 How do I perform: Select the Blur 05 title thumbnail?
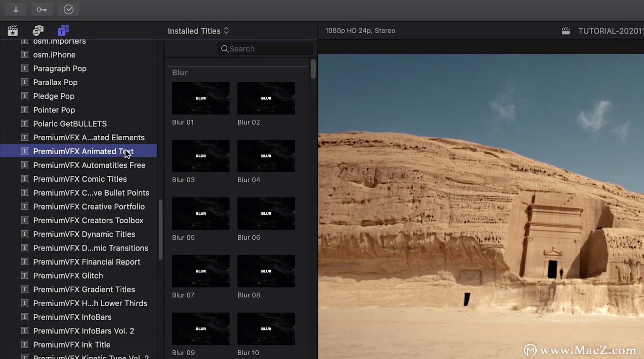coord(201,214)
